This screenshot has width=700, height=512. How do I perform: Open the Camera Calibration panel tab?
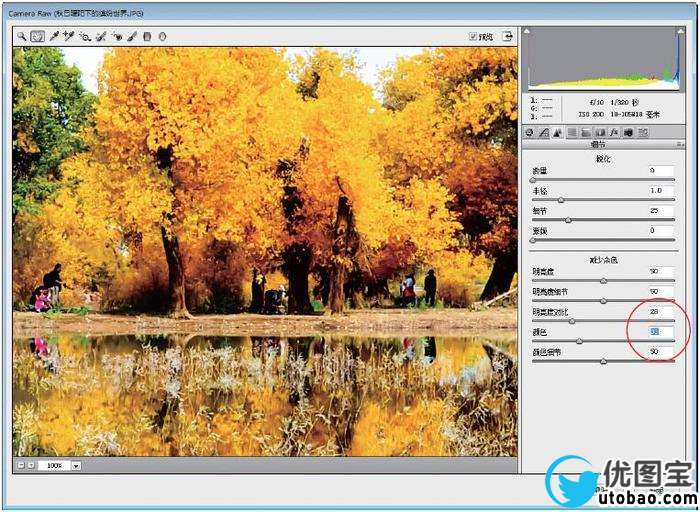click(x=629, y=133)
